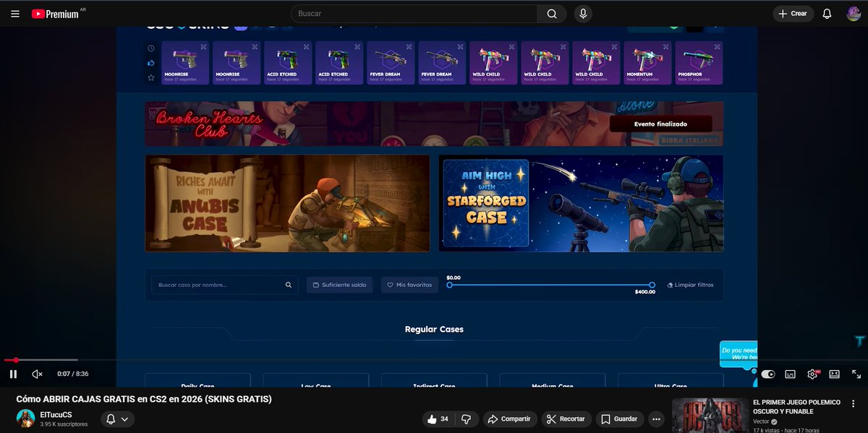Image resolution: width=868 pixels, height=433 pixels.
Task: Click the Compartir share button
Action: (509, 419)
